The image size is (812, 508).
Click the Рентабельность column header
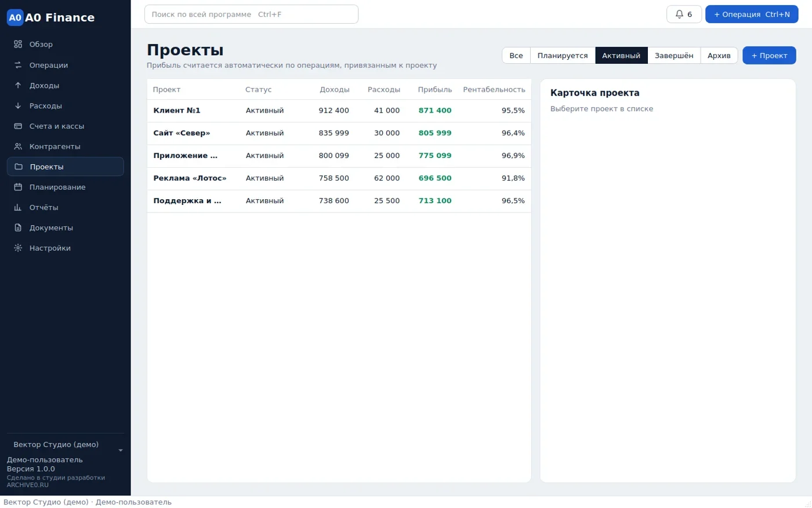(494, 89)
